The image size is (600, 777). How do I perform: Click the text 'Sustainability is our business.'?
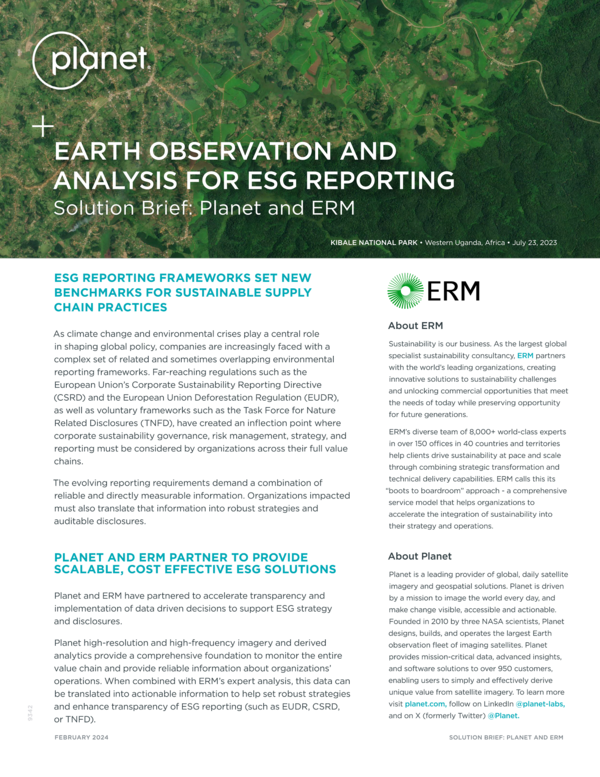(439, 343)
